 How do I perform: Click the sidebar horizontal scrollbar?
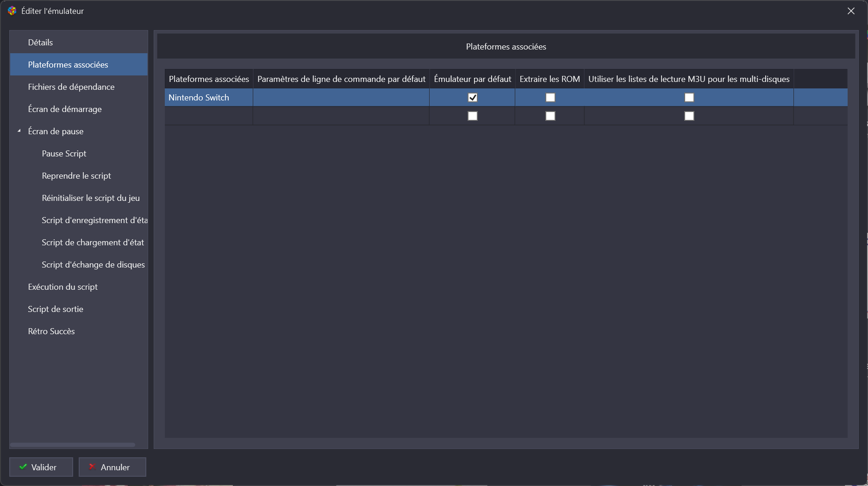73,445
